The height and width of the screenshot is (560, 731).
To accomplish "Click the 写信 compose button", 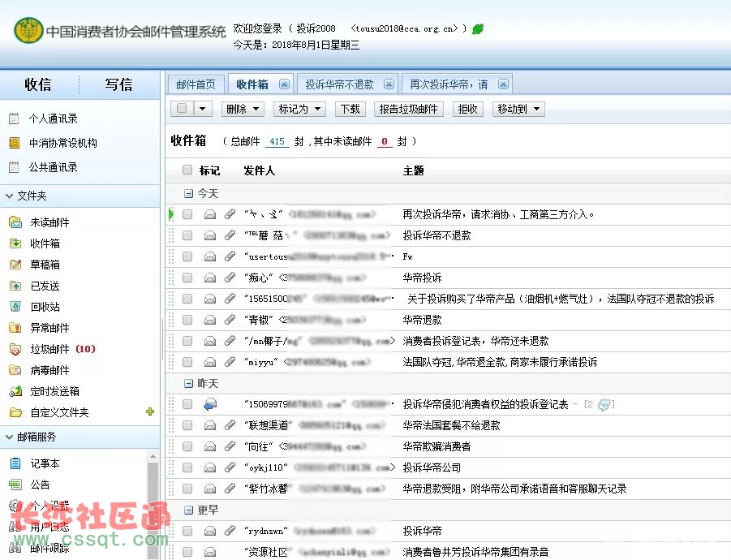I will [118, 84].
